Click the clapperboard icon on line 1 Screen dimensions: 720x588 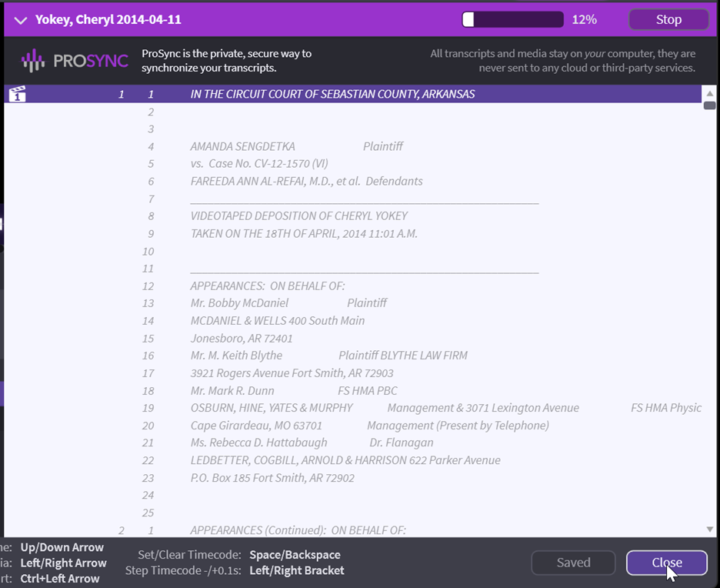(17, 95)
